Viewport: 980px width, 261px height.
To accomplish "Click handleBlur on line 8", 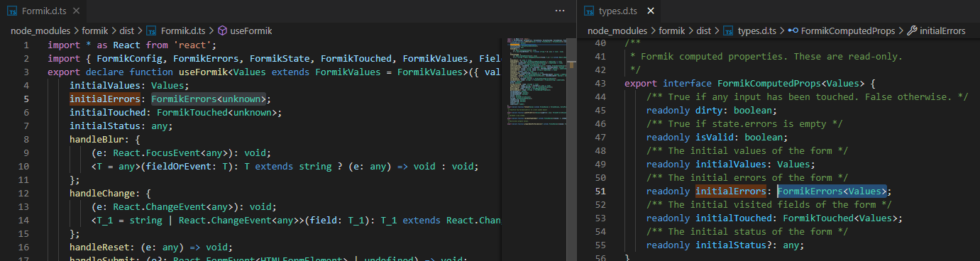I will (x=97, y=139).
